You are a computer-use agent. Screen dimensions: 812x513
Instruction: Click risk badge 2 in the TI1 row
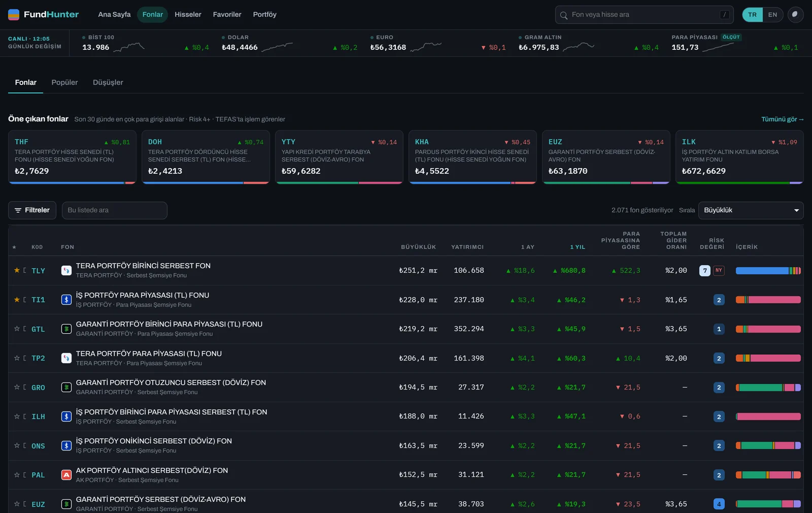(719, 300)
